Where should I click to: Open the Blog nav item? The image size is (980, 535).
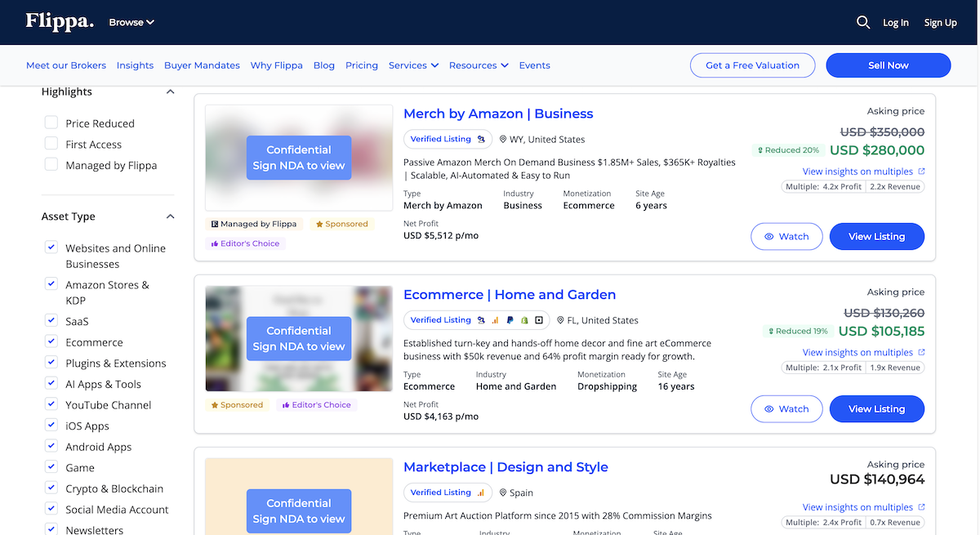pyautogui.click(x=324, y=65)
